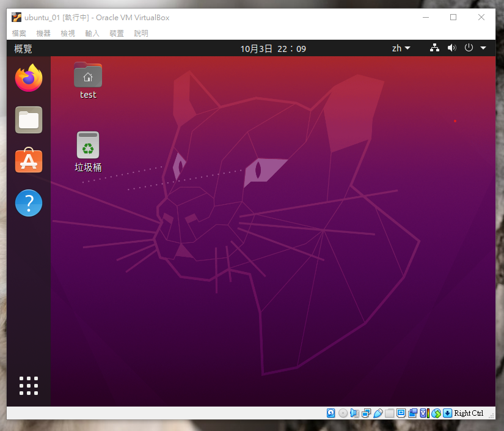
Task: Open the Files manager in dock
Action: pos(29,120)
